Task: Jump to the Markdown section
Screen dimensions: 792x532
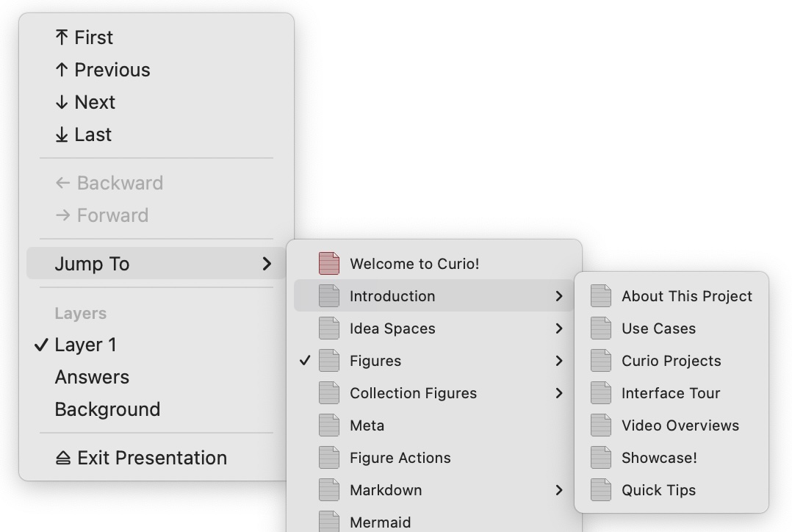Action: coord(434,490)
